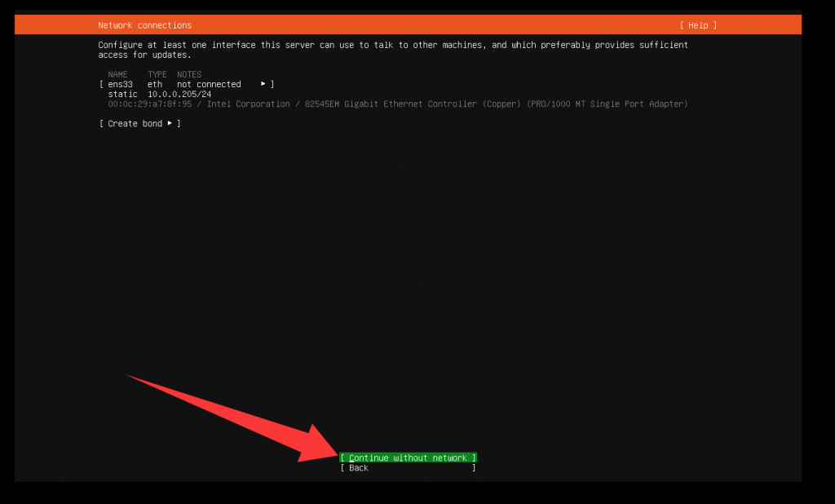Open the Help menu in header
This screenshot has width=835, height=504.
697,25
